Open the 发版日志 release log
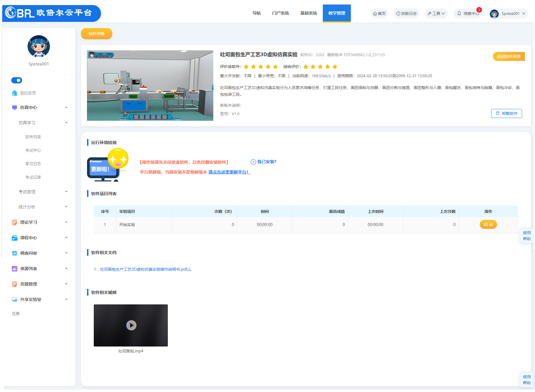 pyautogui.click(x=406, y=13)
